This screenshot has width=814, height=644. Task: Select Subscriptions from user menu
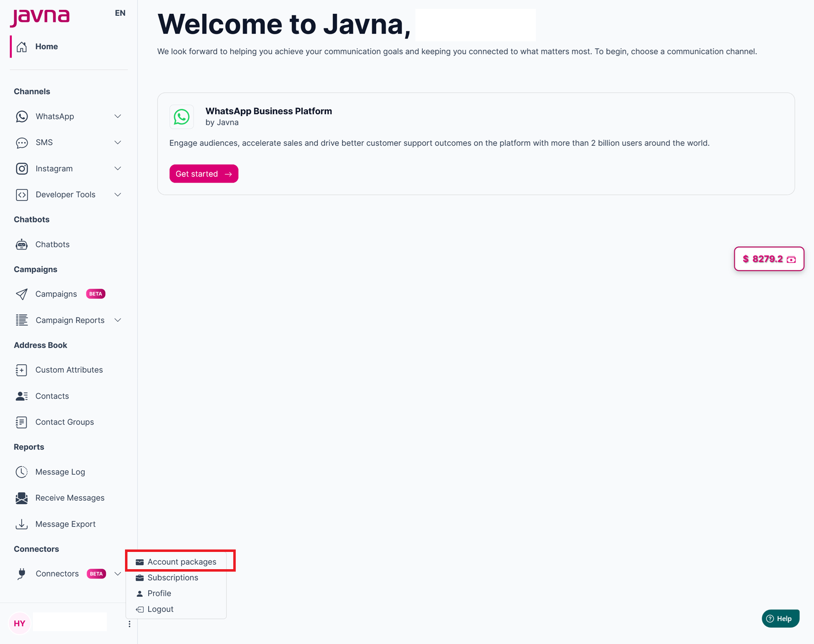[176, 578]
